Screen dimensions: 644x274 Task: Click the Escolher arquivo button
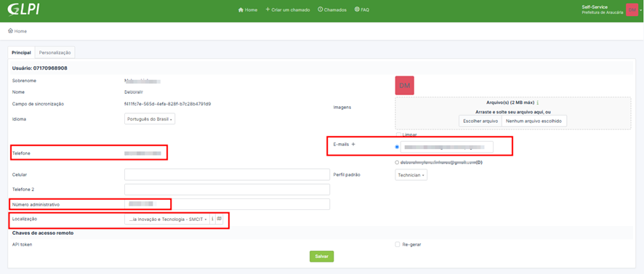[x=480, y=121]
